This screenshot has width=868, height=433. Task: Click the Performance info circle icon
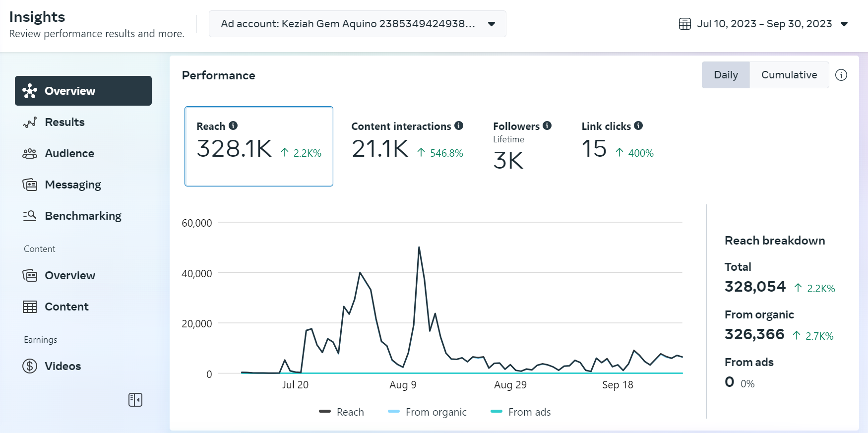coord(841,75)
